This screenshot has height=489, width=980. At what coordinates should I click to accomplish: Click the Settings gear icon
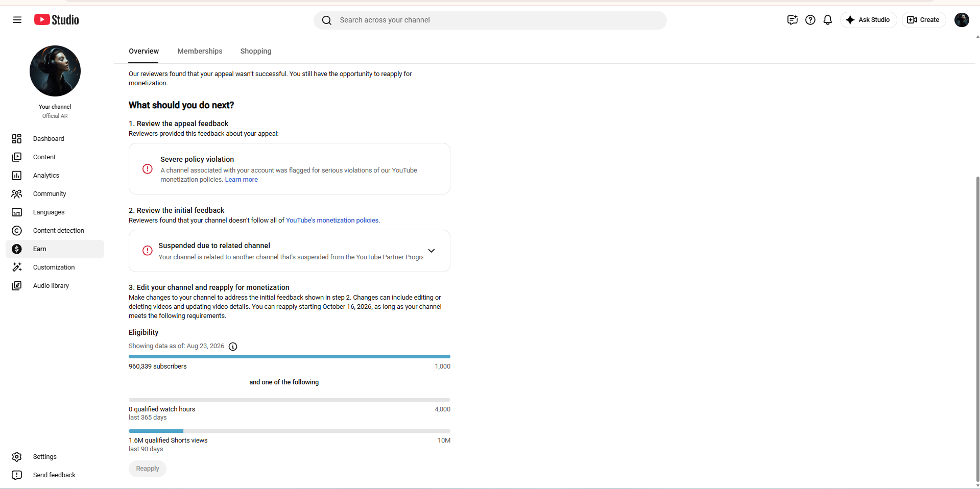point(17,457)
